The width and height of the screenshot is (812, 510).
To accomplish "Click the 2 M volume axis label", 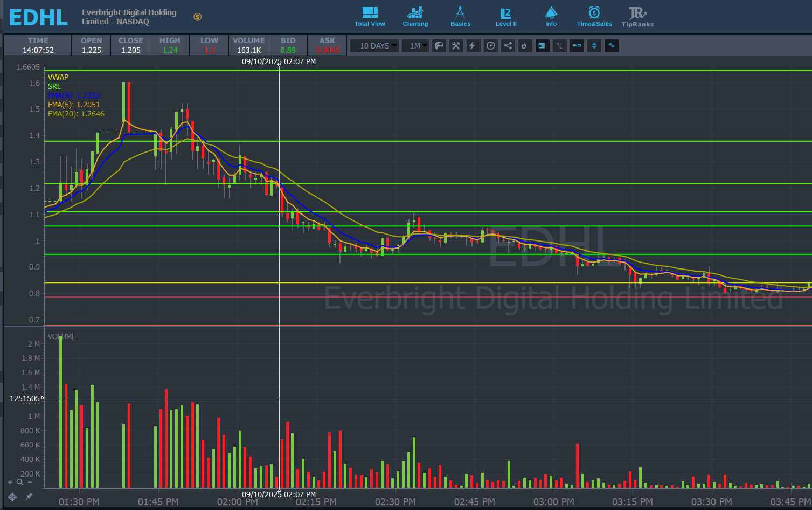I will pyautogui.click(x=34, y=344).
